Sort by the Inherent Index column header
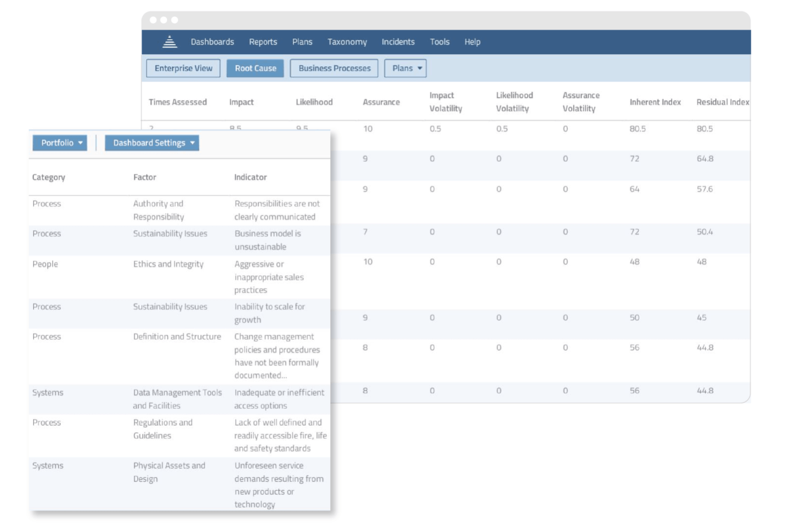The width and height of the screenshot is (812, 530). 654,102
